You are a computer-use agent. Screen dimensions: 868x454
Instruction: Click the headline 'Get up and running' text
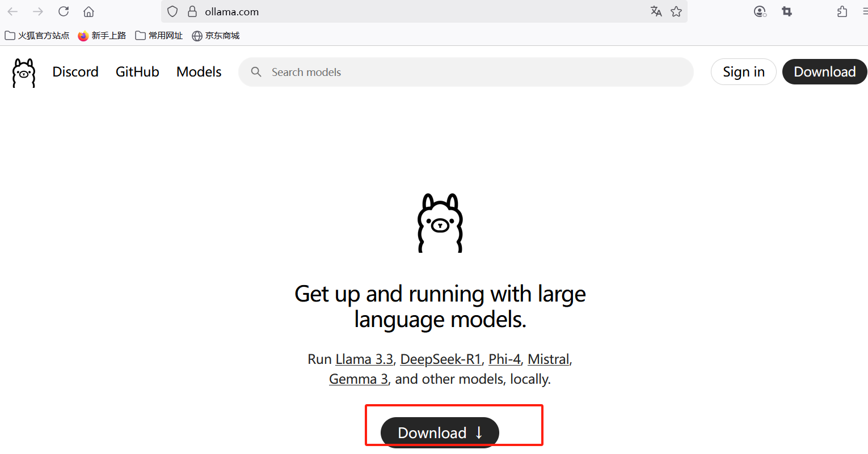pyautogui.click(x=440, y=307)
